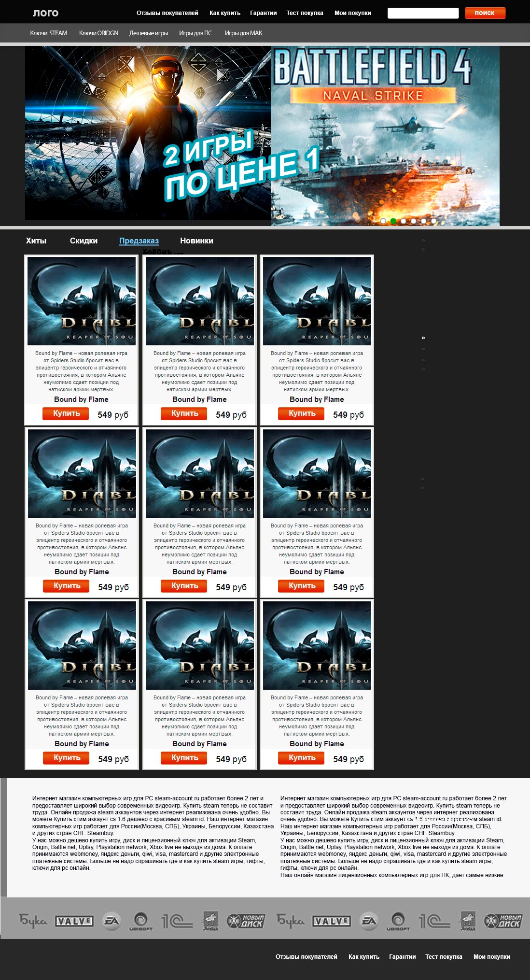Viewport: 530px width, 980px height.
Task: Click the second EA logo in the footer strip
Action: click(x=369, y=922)
